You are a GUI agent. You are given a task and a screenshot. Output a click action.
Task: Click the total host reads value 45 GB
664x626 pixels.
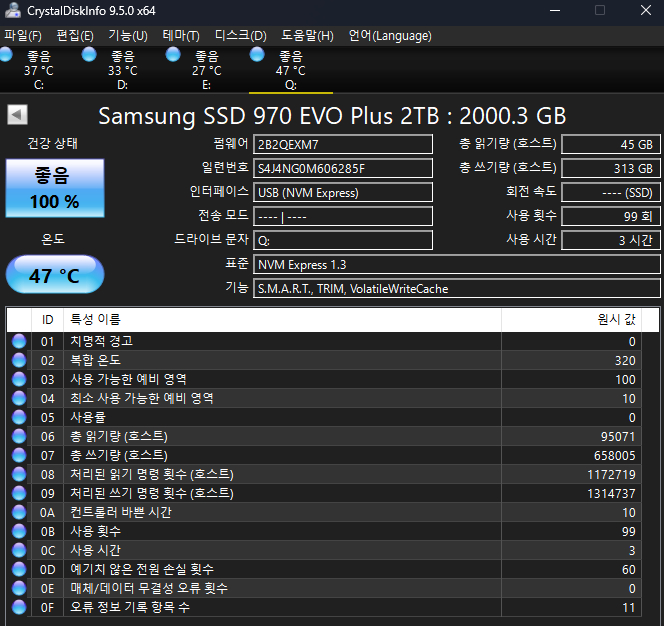coord(611,144)
